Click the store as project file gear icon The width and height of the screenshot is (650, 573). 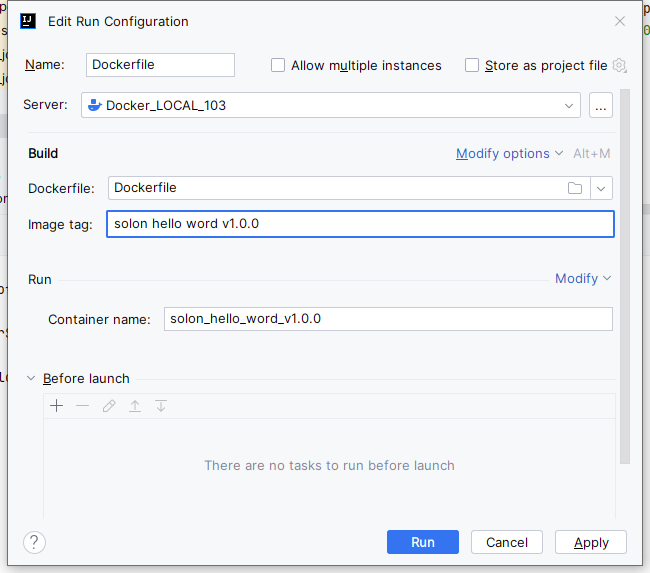pos(620,66)
